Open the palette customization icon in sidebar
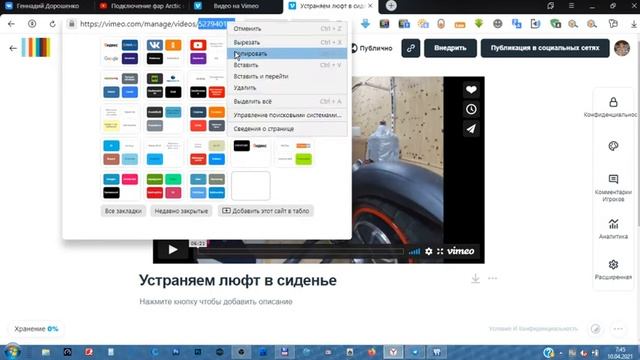The image size is (640, 360). (613, 146)
